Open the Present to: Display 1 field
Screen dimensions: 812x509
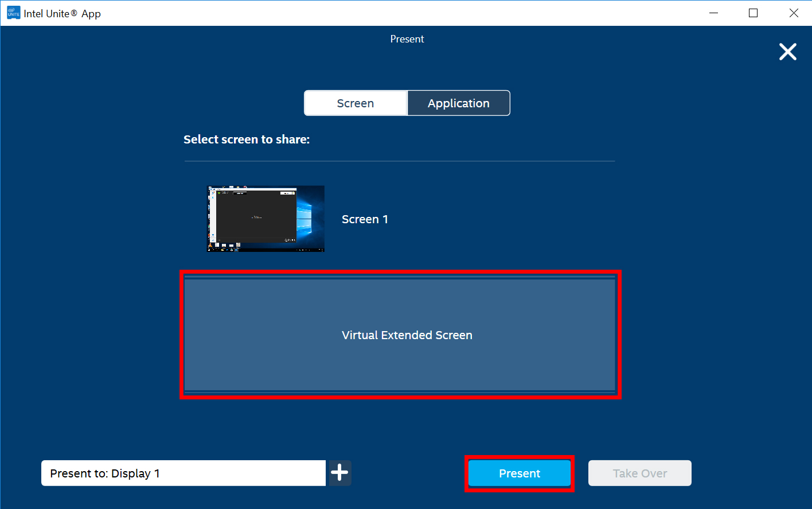tap(184, 473)
